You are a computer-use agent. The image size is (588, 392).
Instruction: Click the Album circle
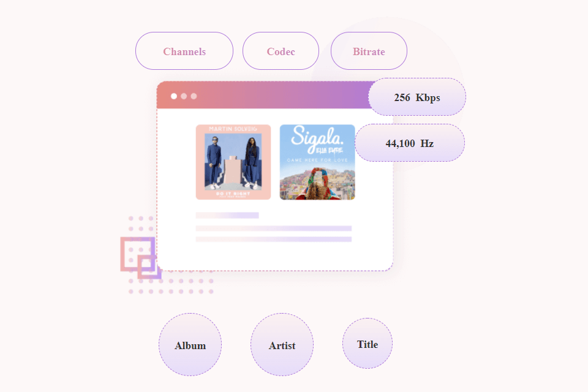(190, 345)
